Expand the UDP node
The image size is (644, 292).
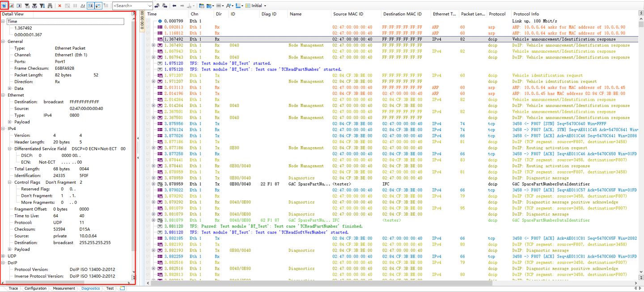4,256
